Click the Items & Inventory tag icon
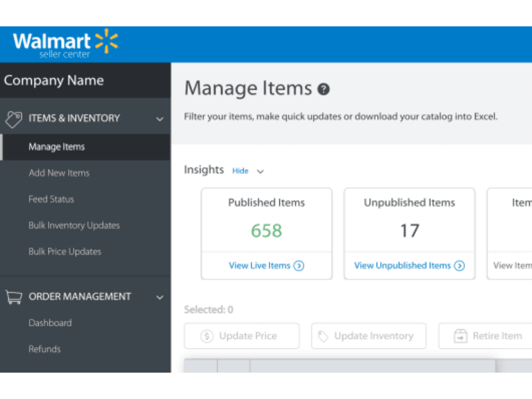Viewport: 532px width, 399px height. click(13, 118)
